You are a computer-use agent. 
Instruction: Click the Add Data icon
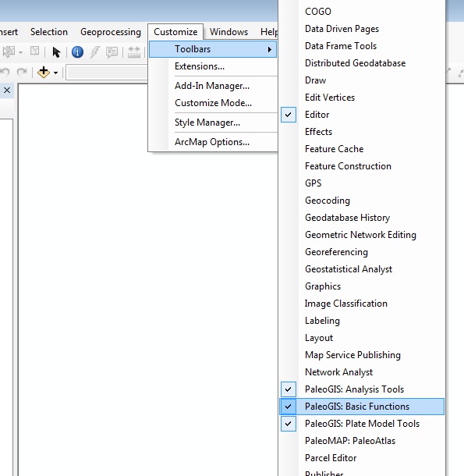tap(44, 73)
